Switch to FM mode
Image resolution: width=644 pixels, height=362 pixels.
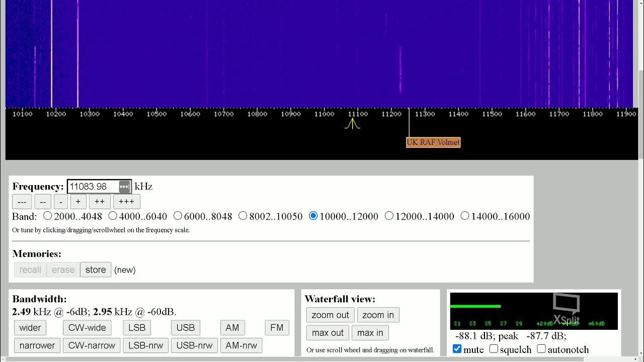coord(277,328)
